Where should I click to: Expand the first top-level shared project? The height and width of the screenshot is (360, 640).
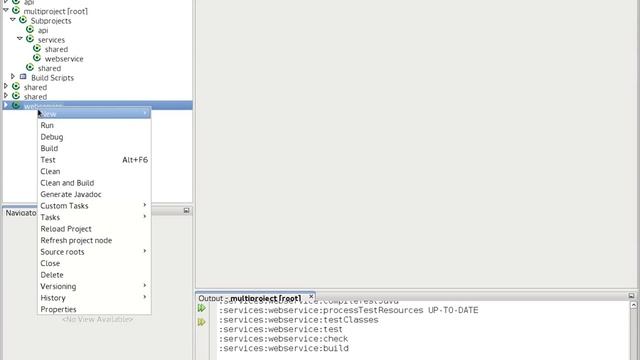tap(6, 86)
